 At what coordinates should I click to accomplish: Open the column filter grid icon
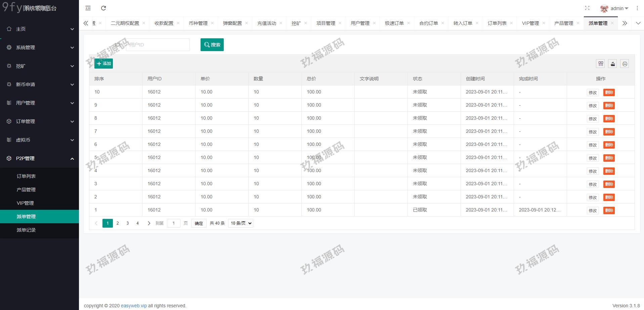coord(601,64)
